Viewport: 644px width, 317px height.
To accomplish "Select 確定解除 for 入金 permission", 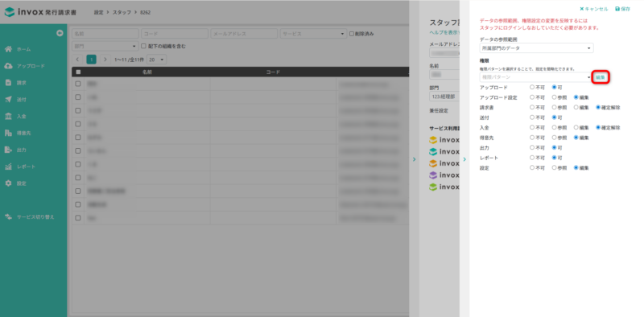I will [x=598, y=128].
